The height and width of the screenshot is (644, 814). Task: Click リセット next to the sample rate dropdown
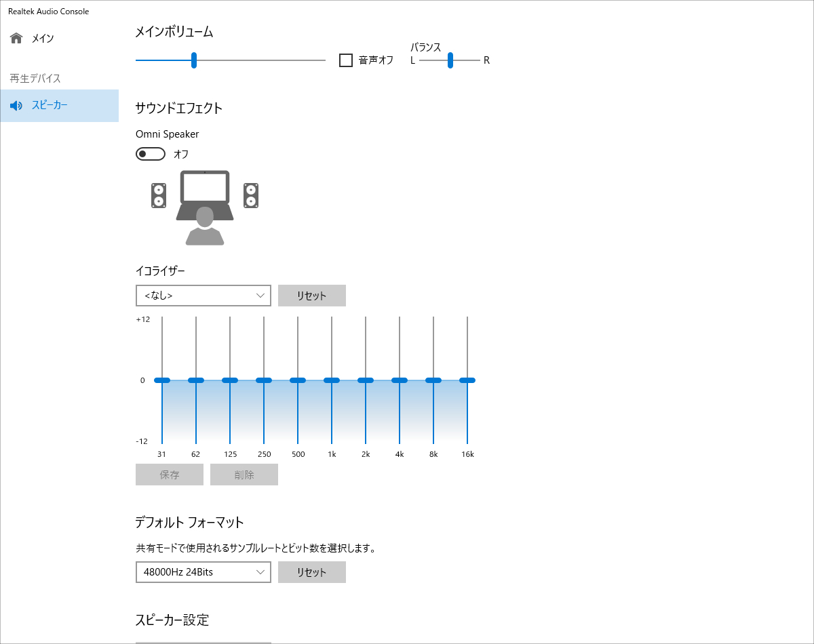[x=311, y=572]
